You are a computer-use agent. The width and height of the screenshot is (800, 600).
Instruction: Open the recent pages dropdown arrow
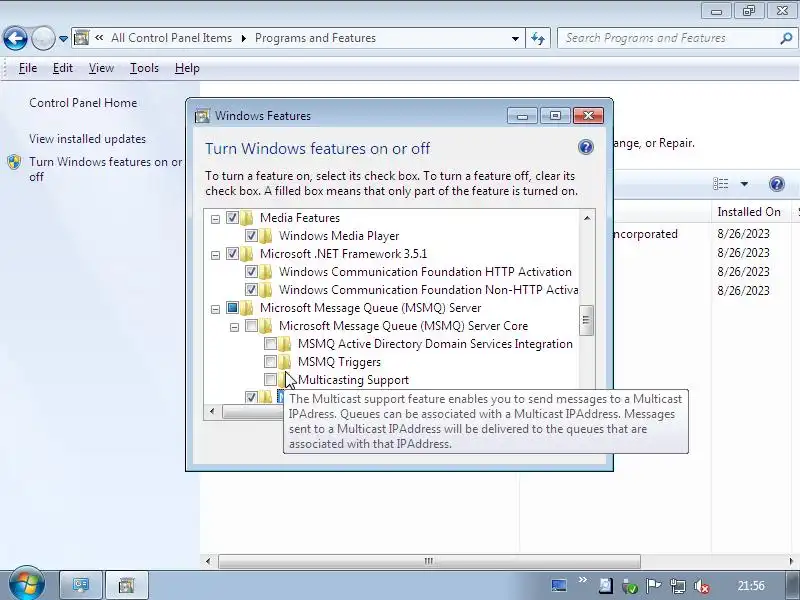pyautogui.click(x=63, y=39)
